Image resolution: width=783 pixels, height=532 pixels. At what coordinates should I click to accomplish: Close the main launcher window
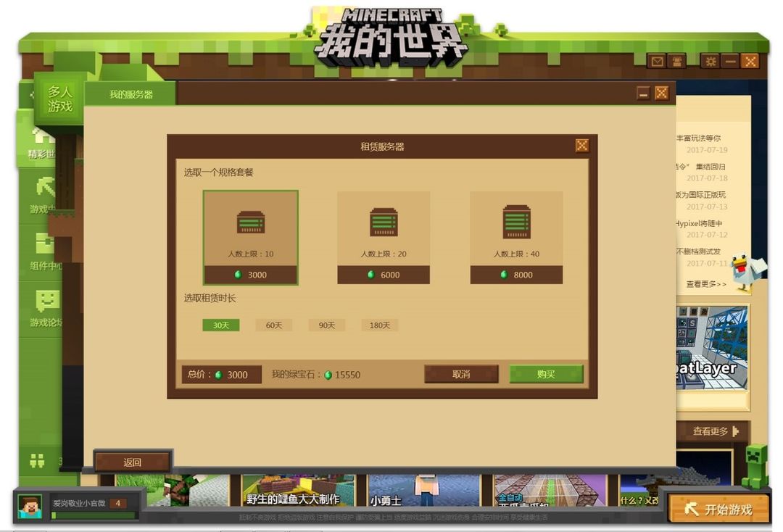[x=750, y=62]
